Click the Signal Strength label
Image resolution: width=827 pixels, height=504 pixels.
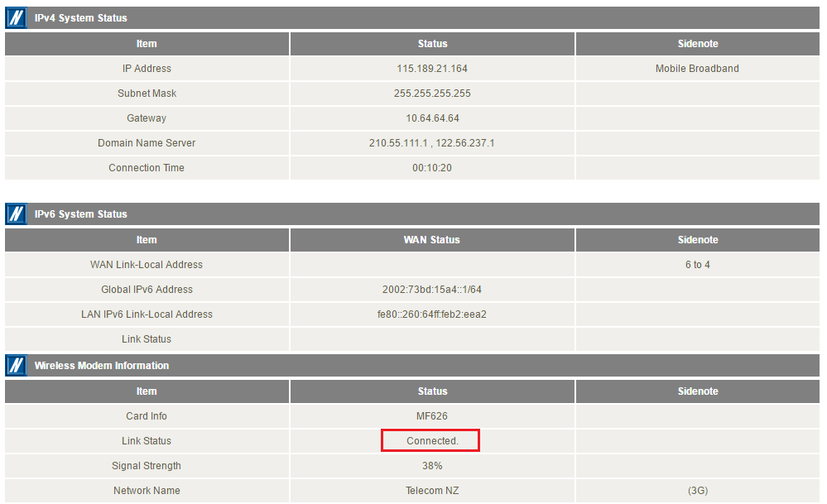(x=147, y=465)
